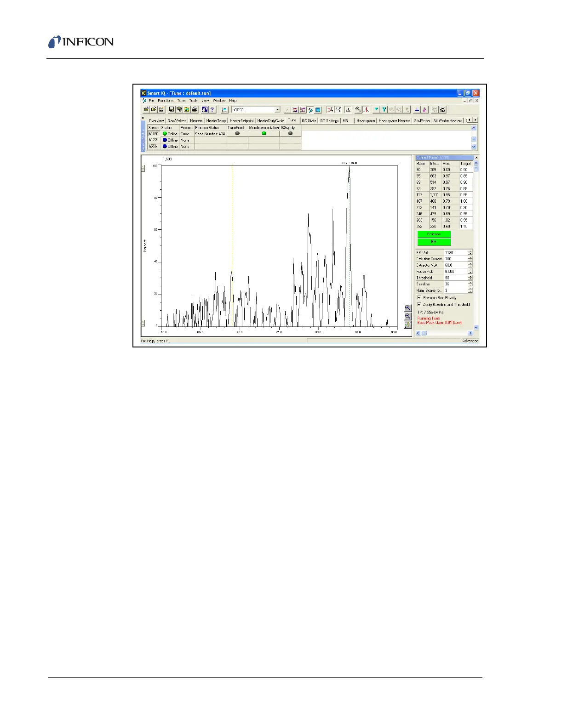Open the Tools menu
Image resolution: width=562 pixels, height=728 pixels.
click(x=194, y=101)
